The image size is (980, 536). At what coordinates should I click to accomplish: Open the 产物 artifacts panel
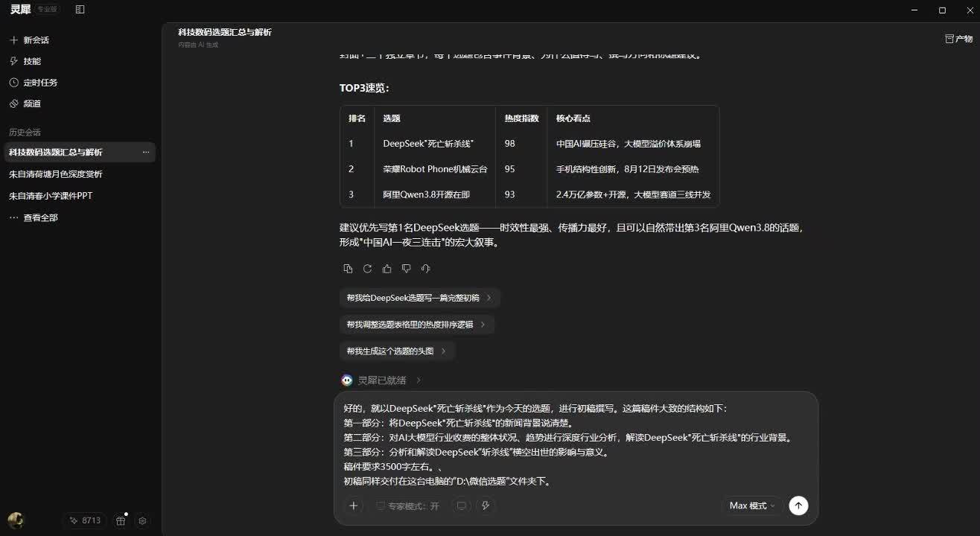coord(958,39)
